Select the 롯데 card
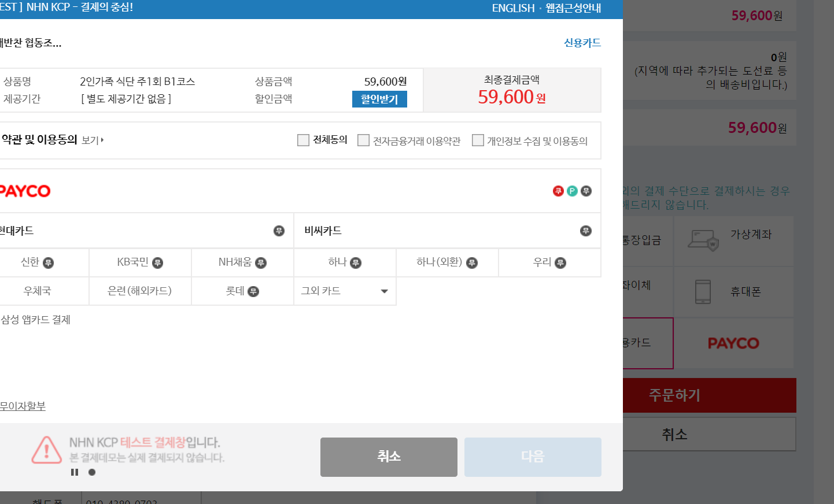Image resolution: width=834 pixels, height=504 pixels. [242, 291]
